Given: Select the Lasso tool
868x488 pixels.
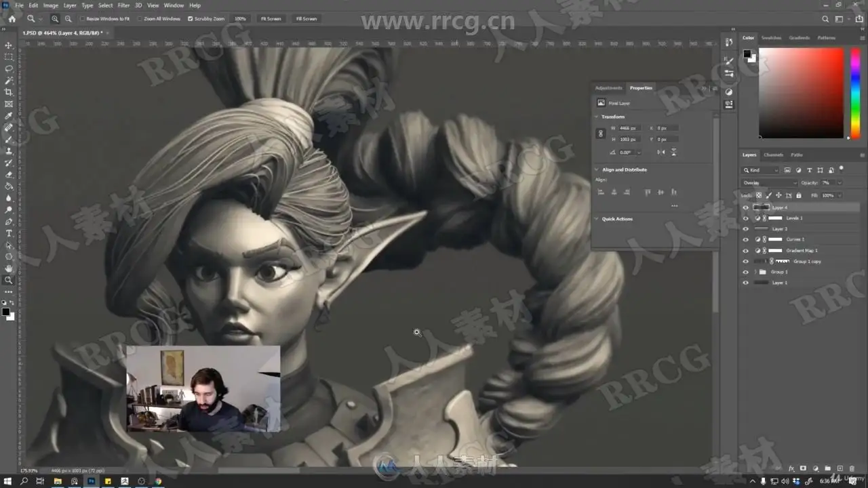Looking at the screenshot, I should click(9, 68).
